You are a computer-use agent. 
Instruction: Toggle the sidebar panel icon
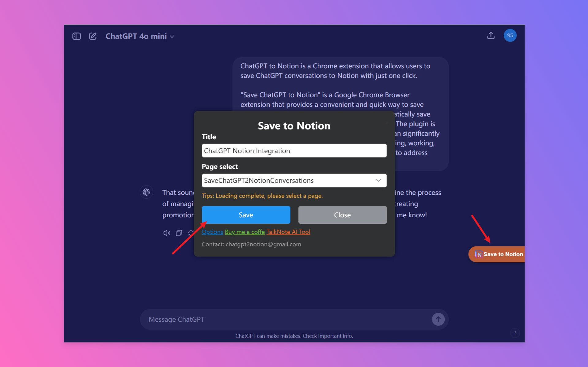point(76,36)
